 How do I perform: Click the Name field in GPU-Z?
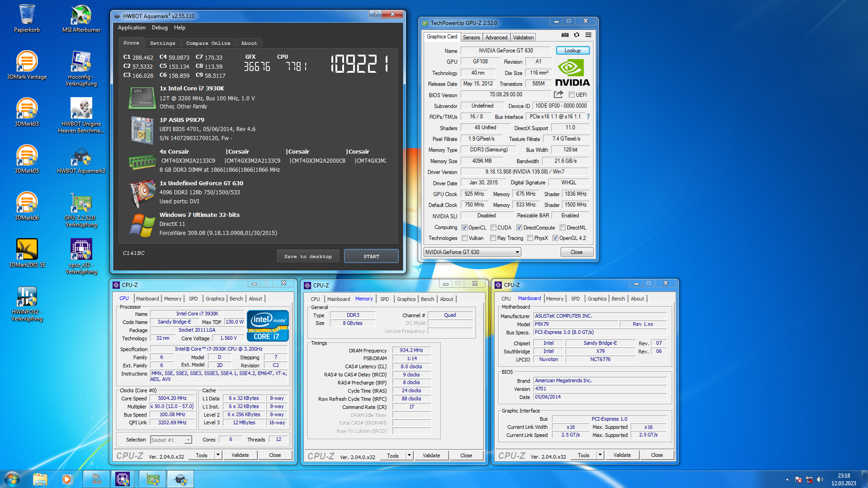click(x=506, y=51)
